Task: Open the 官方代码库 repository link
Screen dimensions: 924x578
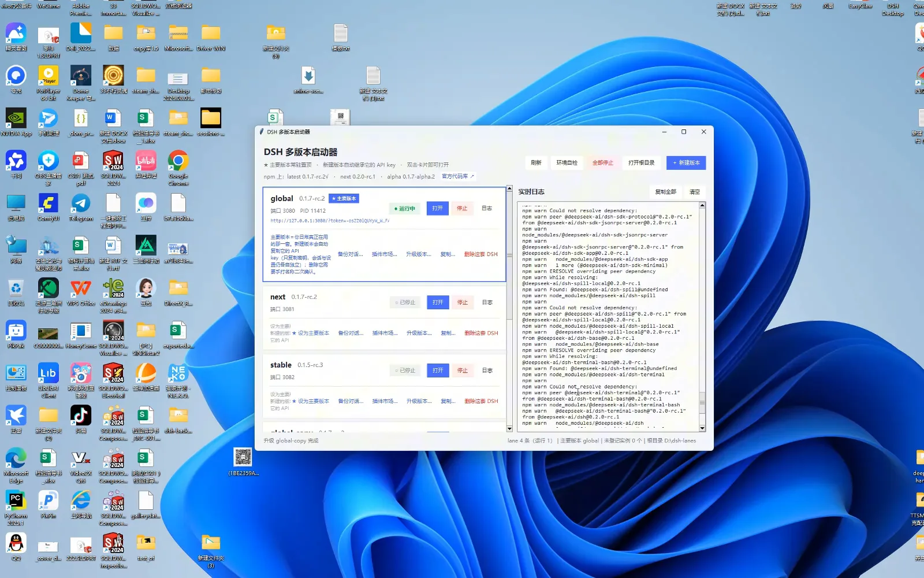Action: point(457,177)
